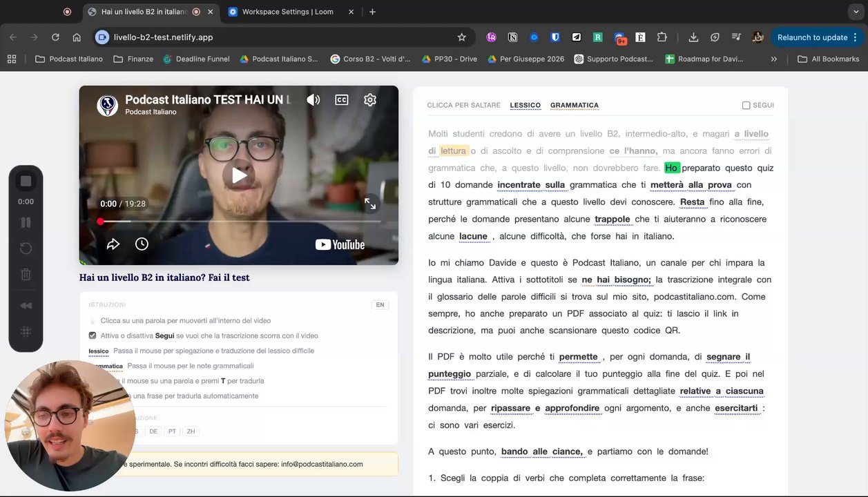
Task: Open PP30 - Drive bookmark
Action: (x=450, y=59)
